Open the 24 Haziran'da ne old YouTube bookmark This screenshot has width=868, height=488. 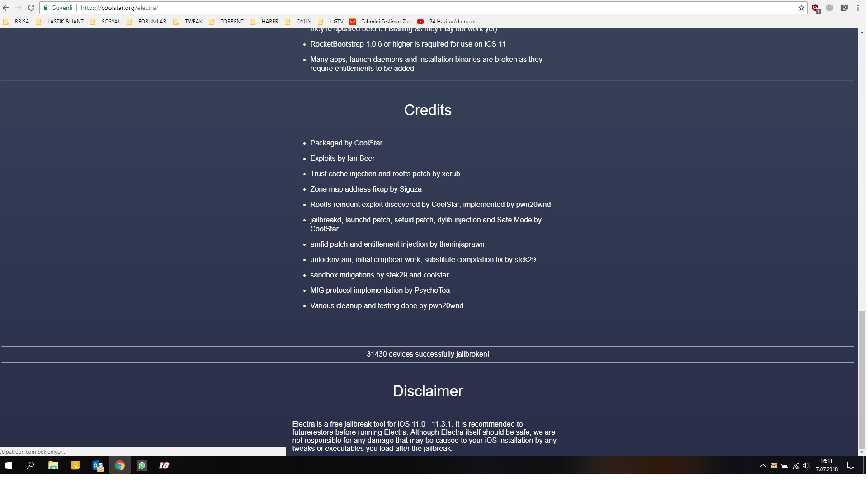point(448,21)
